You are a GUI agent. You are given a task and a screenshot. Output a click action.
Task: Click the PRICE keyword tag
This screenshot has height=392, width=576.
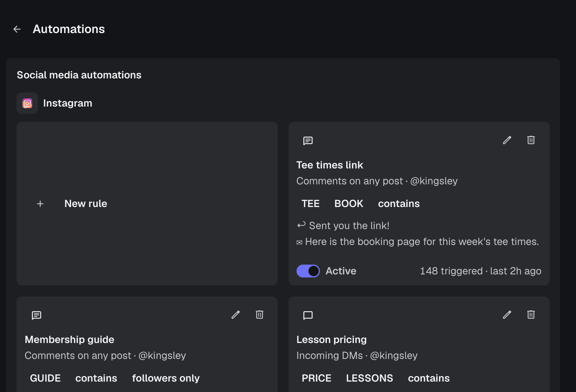click(x=316, y=378)
